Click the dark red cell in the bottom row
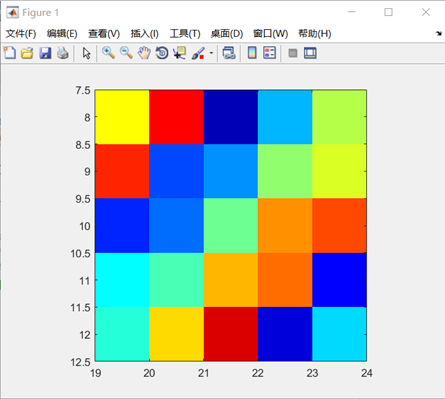Screen dimensions: 445x399 231,334
